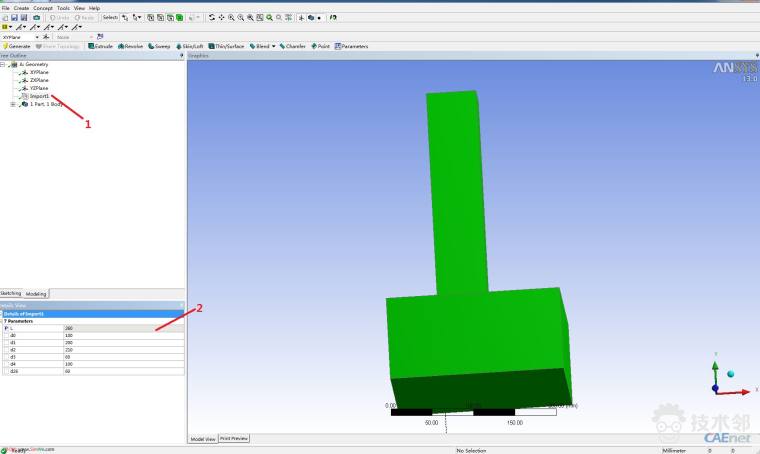Check the d2 parameter checkbox
760x454 pixels.
pos(6,349)
